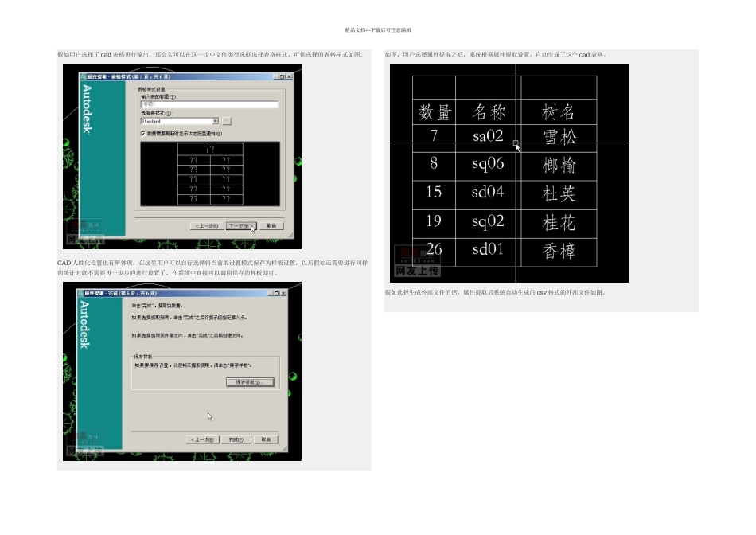This screenshot has height=535, width=756.
Task: Click the table style preview thumbnail
Action: [209, 174]
